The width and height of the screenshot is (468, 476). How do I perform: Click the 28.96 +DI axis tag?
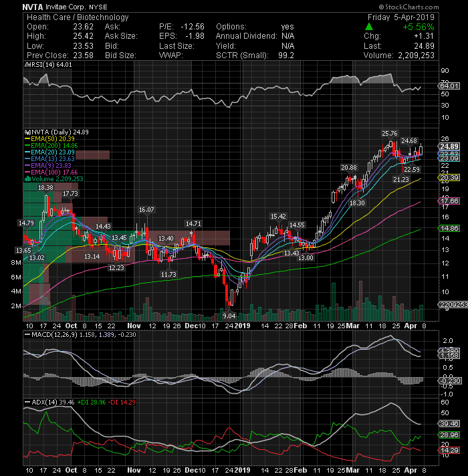pos(449,435)
